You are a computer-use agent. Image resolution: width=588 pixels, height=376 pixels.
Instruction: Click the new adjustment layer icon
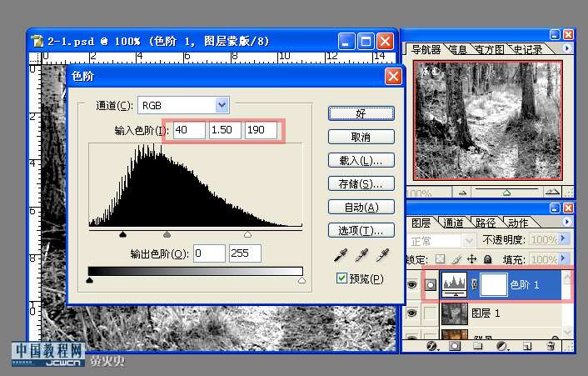[501, 346]
